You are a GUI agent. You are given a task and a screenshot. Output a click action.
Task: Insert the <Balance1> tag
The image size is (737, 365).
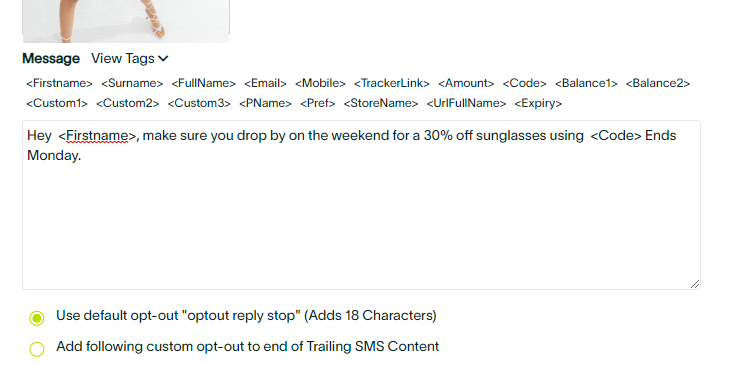pyautogui.click(x=586, y=84)
